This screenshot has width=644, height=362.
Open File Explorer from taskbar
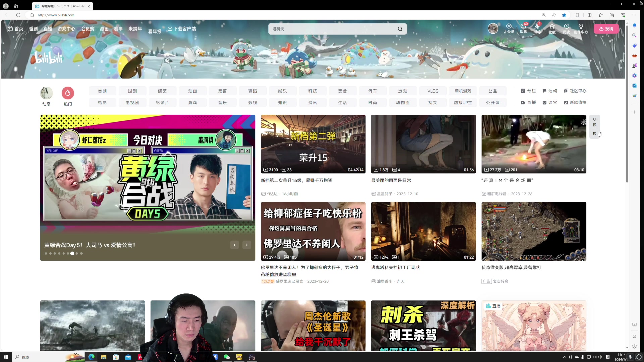tap(104, 357)
